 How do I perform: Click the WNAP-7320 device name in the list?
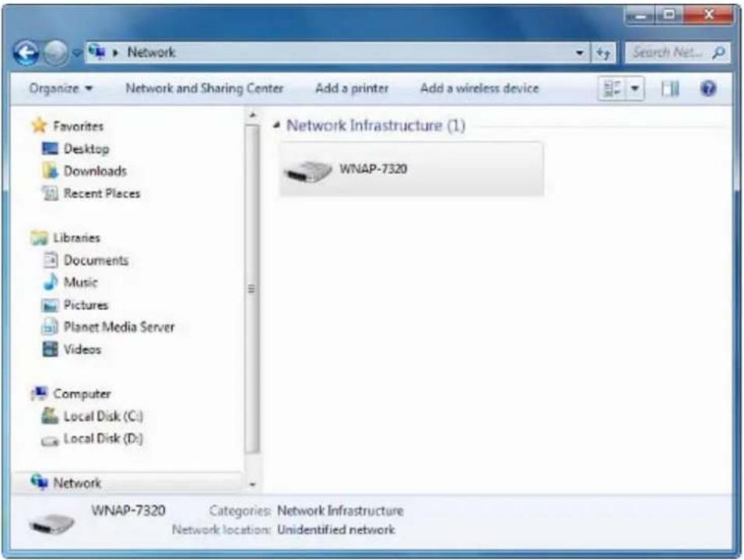[x=373, y=169]
